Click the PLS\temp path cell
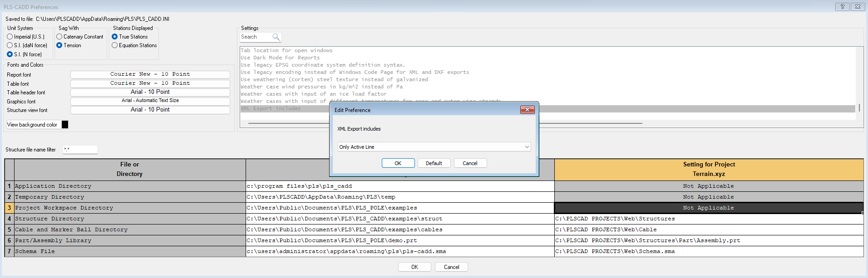This screenshot has height=278, width=868. pos(400,197)
